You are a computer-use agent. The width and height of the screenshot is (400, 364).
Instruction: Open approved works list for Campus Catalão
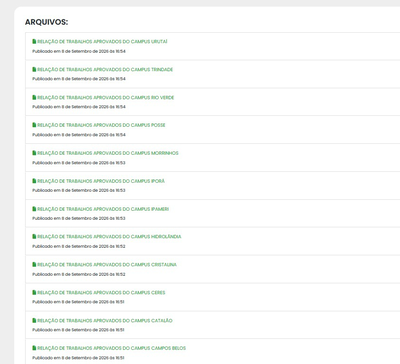point(105,321)
